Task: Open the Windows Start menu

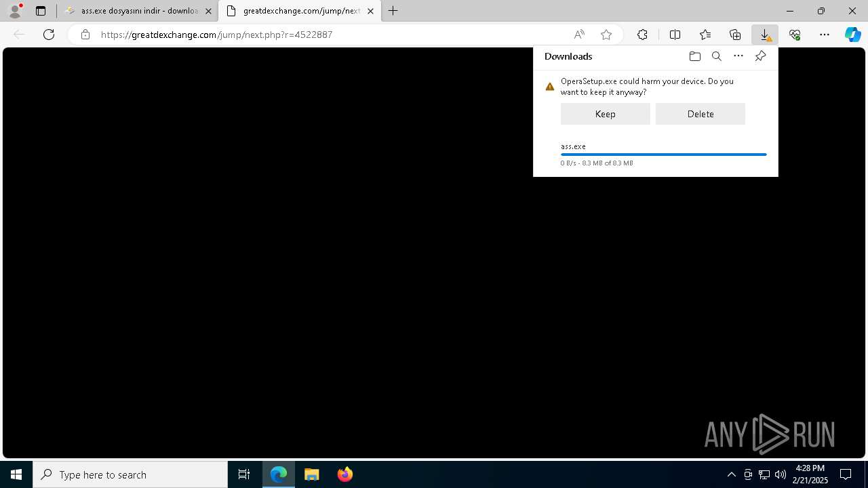Action: [16, 474]
